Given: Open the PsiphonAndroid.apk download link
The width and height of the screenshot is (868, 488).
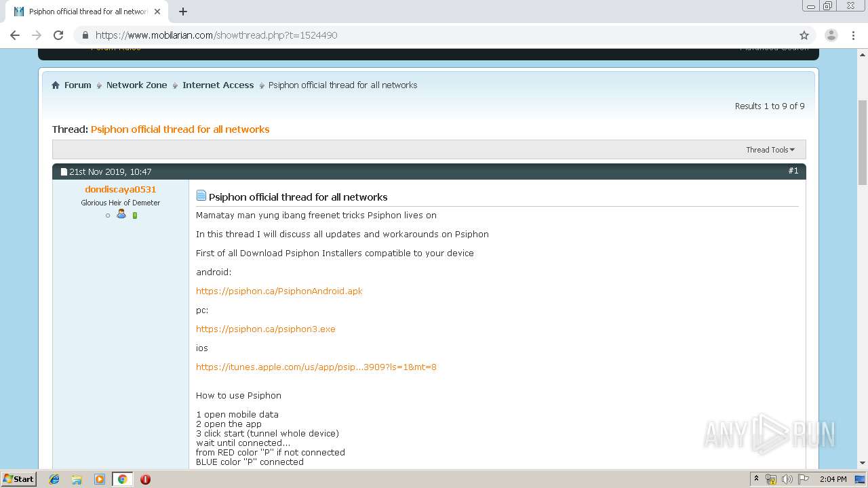Looking at the screenshot, I should [x=279, y=291].
